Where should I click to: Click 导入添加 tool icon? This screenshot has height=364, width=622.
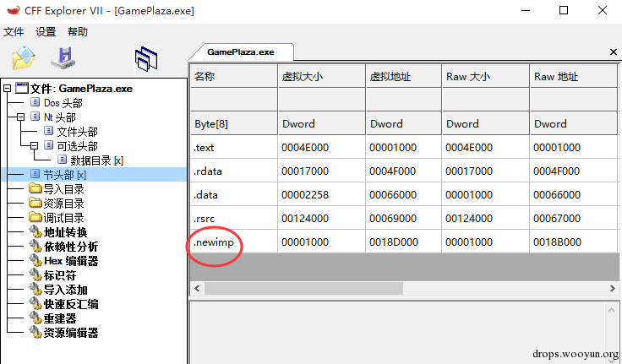pos(35,289)
